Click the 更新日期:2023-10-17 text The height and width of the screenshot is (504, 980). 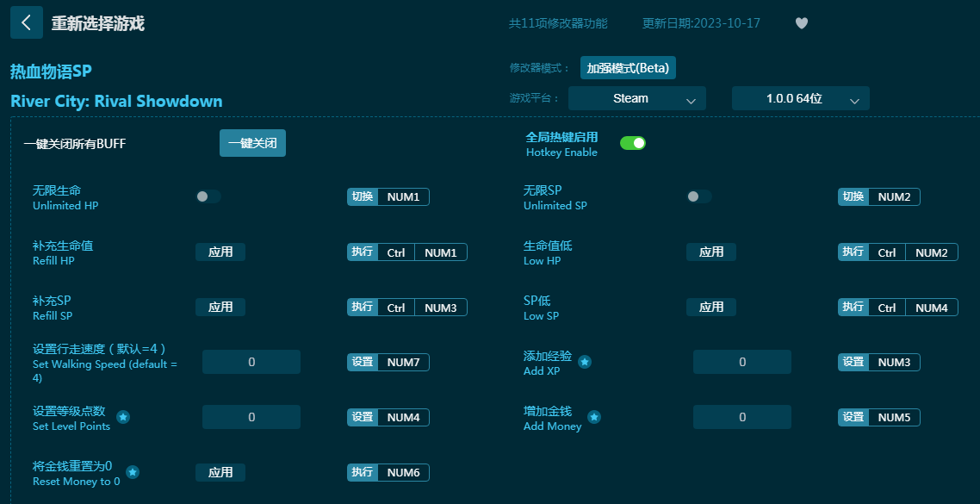(x=701, y=23)
